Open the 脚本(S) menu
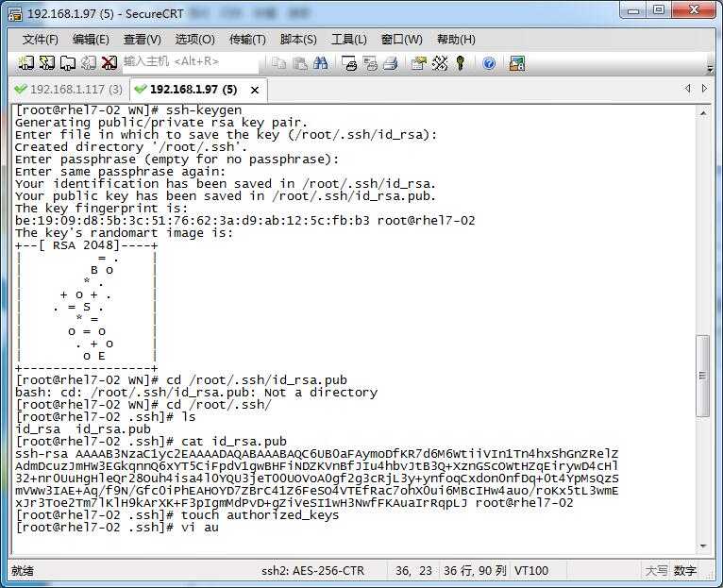The width and height of the screenshot is (723, 588). click(x=298, y=40)
